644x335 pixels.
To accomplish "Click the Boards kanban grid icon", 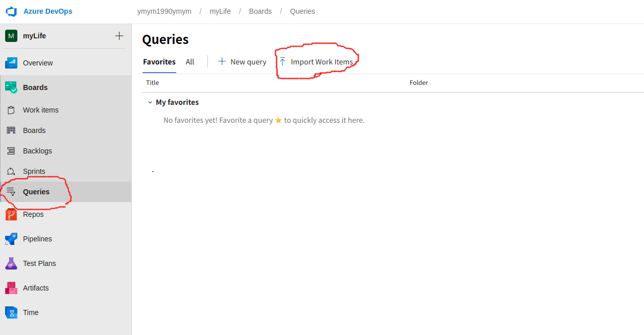I will pos(11,130).
